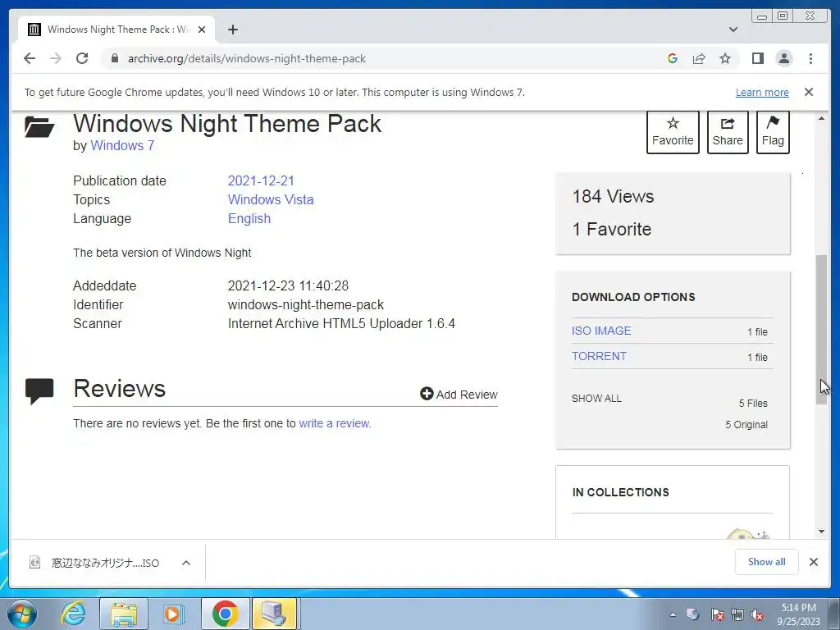Click the computer program taskbar button
Viewport: 840px width, 630px height.
(274, 614)
